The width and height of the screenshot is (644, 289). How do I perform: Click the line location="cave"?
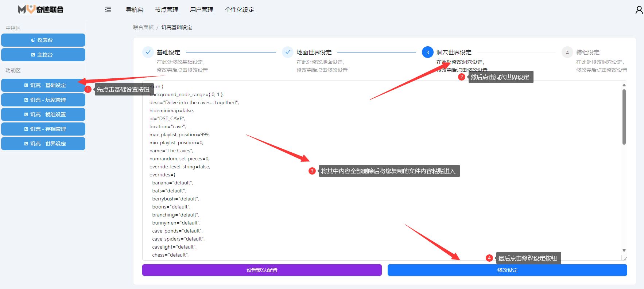tap(168, 126)
